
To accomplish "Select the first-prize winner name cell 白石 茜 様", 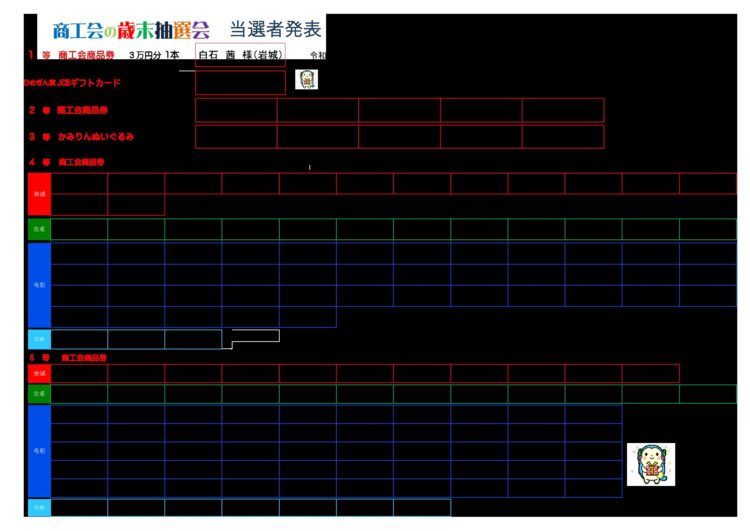I will (240, 55).
